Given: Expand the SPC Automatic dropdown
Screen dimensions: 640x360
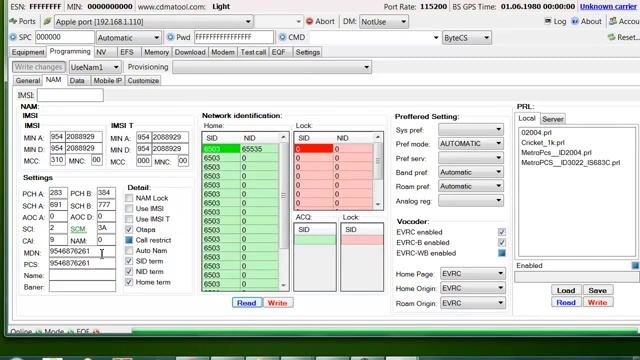Looking at the screenshot, I should pyautogui.click(x=128, y=38).
